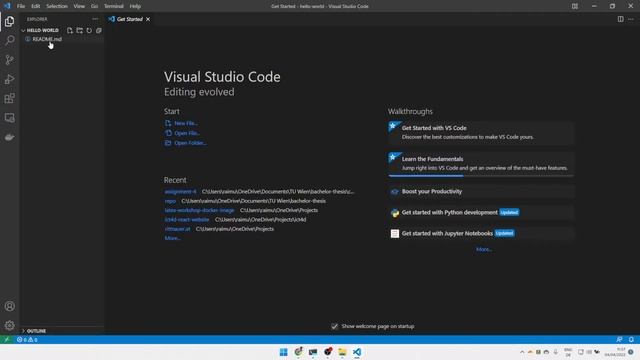Click the ENG language indicator in the tray
The height and width of the screenshot is (360, 640).
point(568,352)
